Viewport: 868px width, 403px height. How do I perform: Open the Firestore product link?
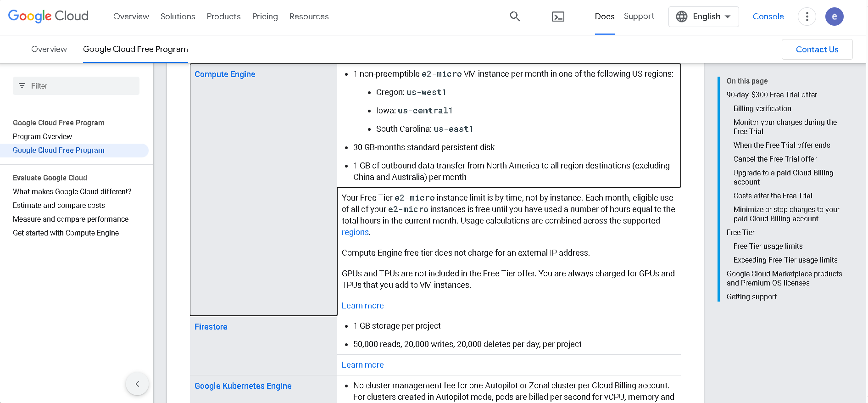click(x=211, y=327)
